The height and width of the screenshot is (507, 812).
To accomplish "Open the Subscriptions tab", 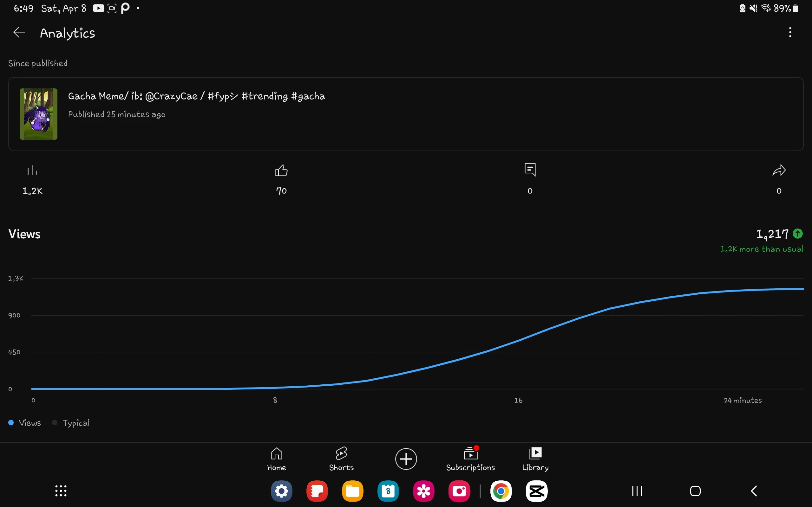I will coord(470,459).
